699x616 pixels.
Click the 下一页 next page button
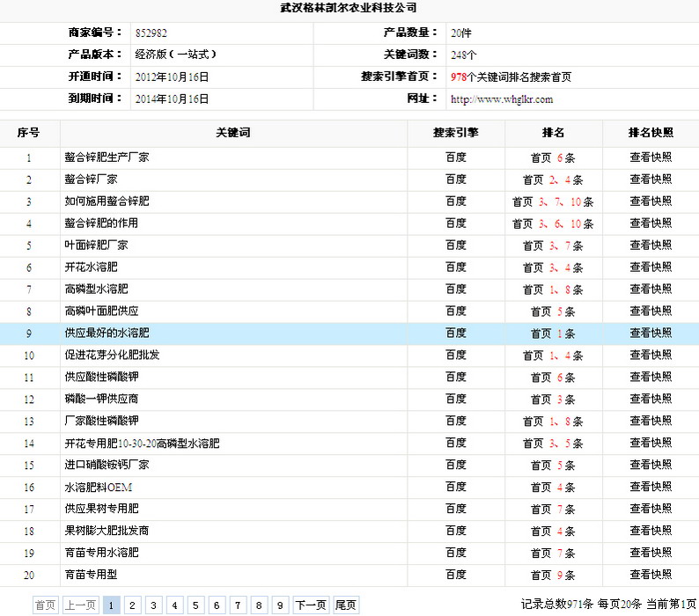pyautogui.click(x=311, y=605)
